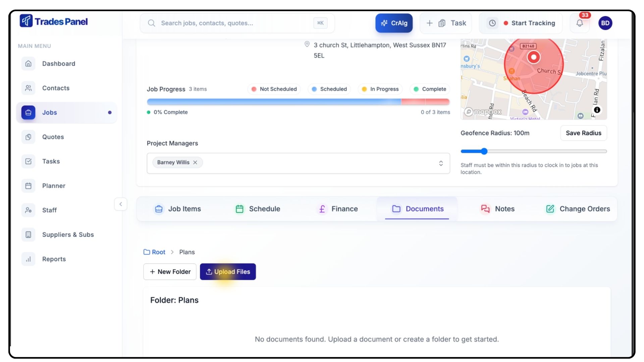Click the clock timer icon
Image resolution: width=644 pixels, height=362 pixels.
492,23
